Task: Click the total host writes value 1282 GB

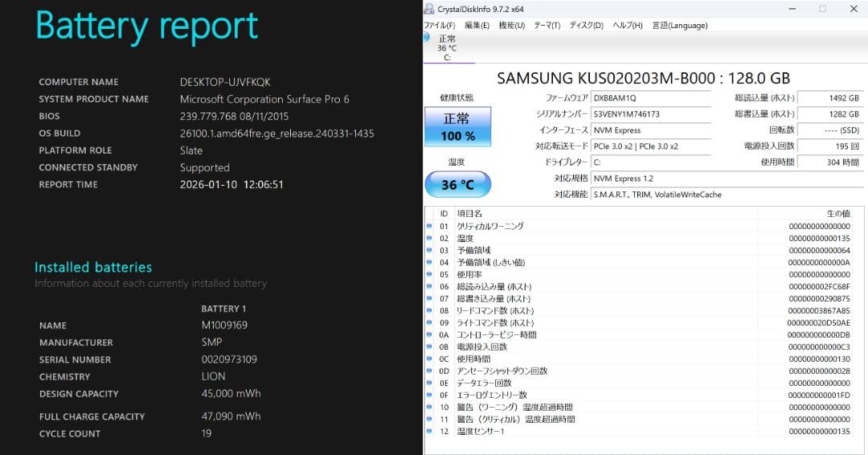Action: coord(829,114)
